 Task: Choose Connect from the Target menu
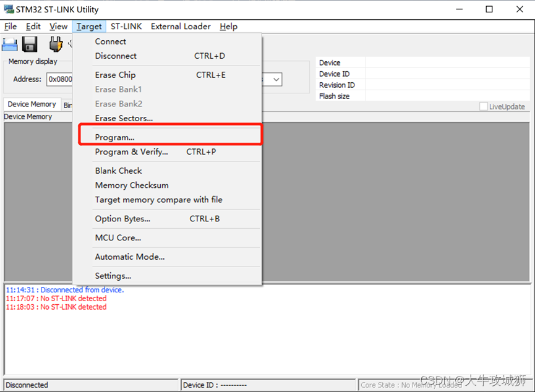(x=167, y=41)
